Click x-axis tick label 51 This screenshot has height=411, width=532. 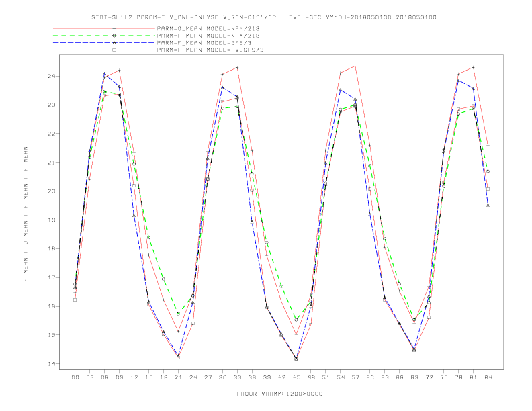point(326,377)
